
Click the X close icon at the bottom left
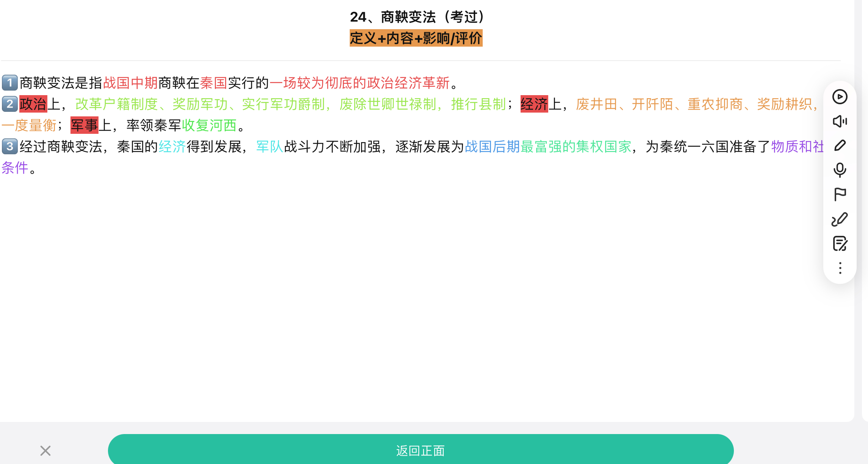pyautogui.click(x=45, y=451)
